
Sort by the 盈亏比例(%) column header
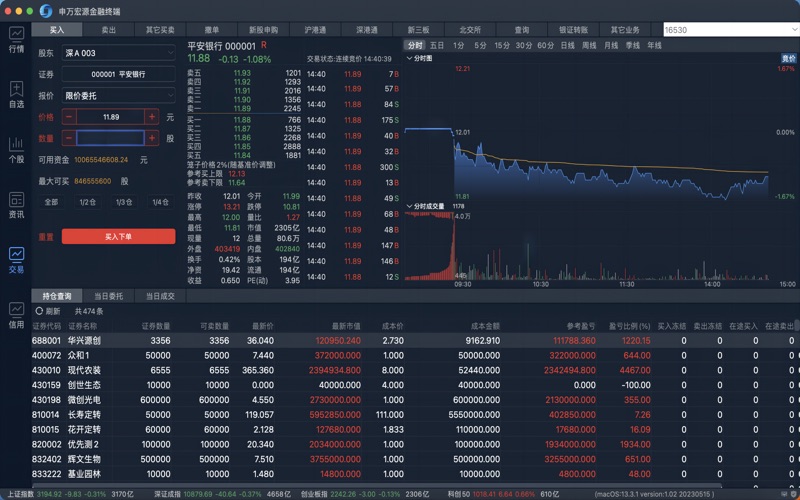[630, 326]
